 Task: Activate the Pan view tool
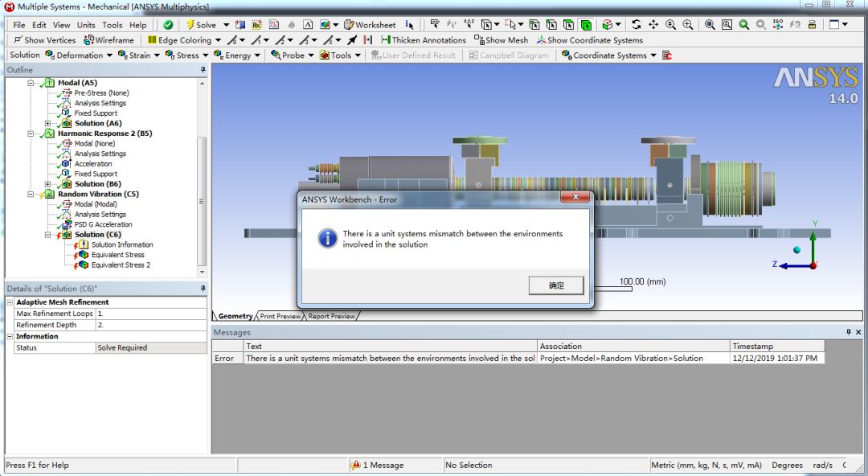click(x=653, y=25)
